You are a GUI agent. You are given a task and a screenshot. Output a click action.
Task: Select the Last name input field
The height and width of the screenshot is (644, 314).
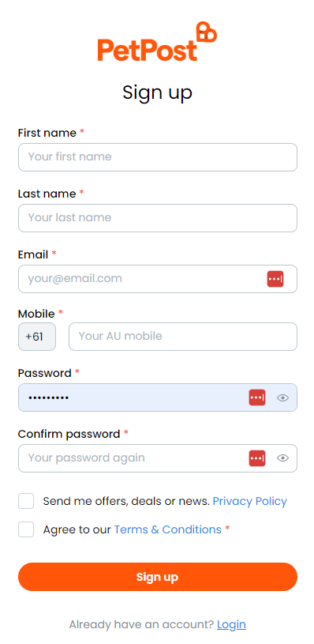158,217
